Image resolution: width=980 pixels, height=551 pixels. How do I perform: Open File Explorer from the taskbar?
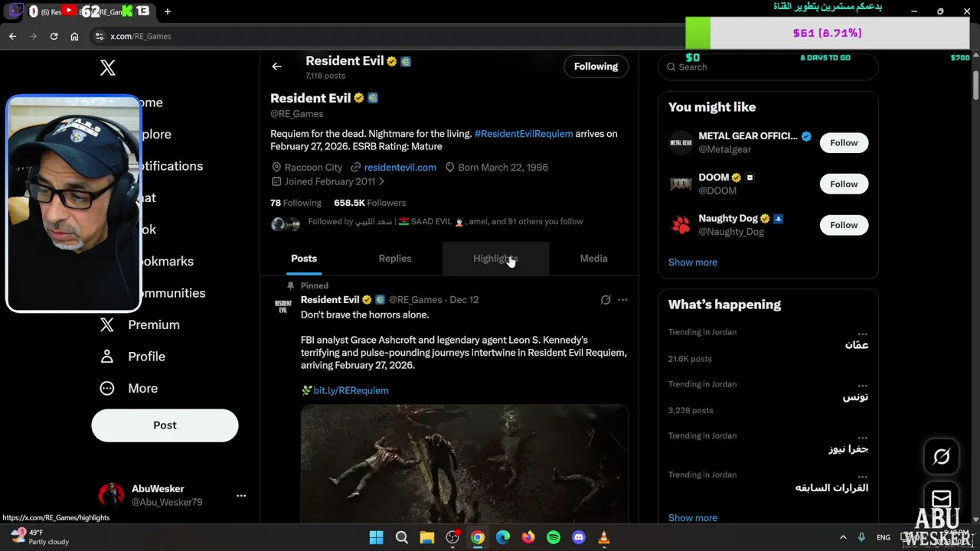click(x=427, y=537)
